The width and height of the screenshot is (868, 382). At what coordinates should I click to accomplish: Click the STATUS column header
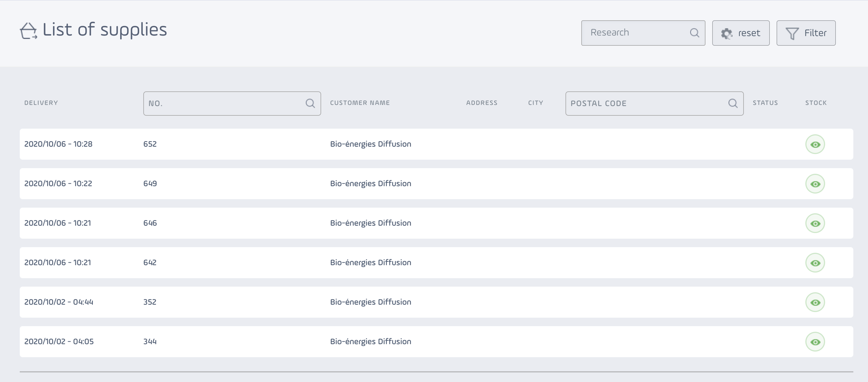click(x=765, y=103)
